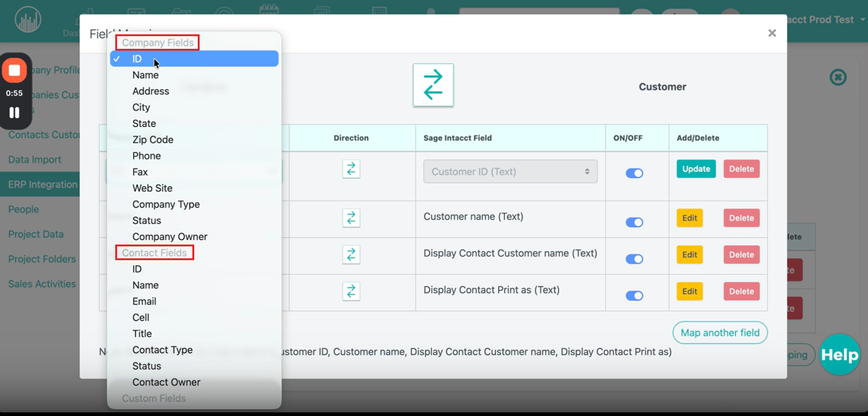Viewport: 868px width, 416px height.
Task: Select Email under Contact Fields
Action: point(144,301)
